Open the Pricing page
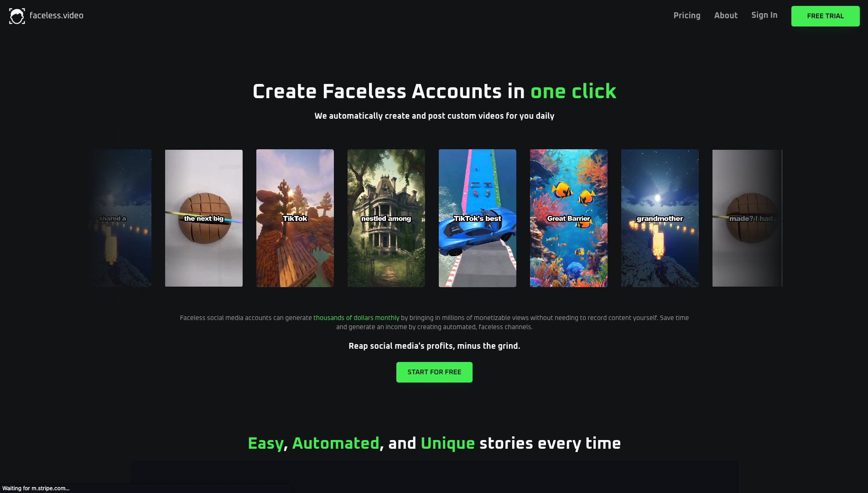868x493 pixels. coord(687,16)
